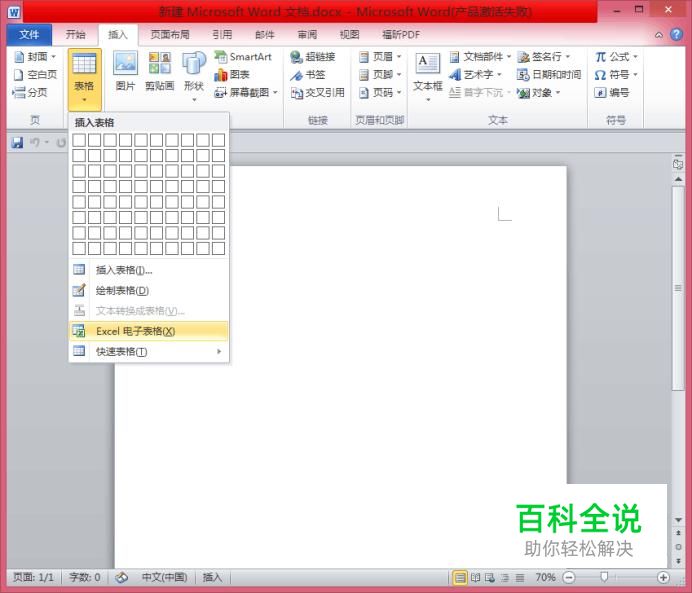Insert a 图表 chart
The width and height of the screenshot is (692, 593).
tap(232, 75)
